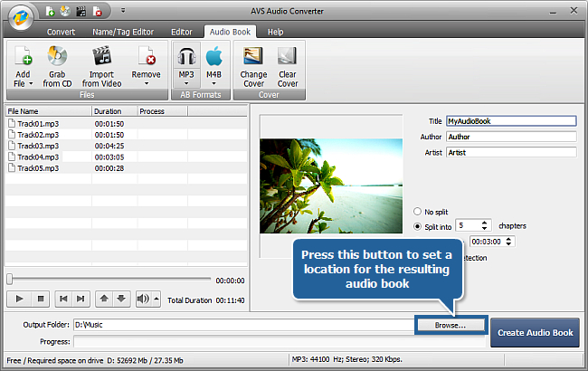This screenshot has width=588, height=371.
Task: Select the No split radio button
Action: 417,211
